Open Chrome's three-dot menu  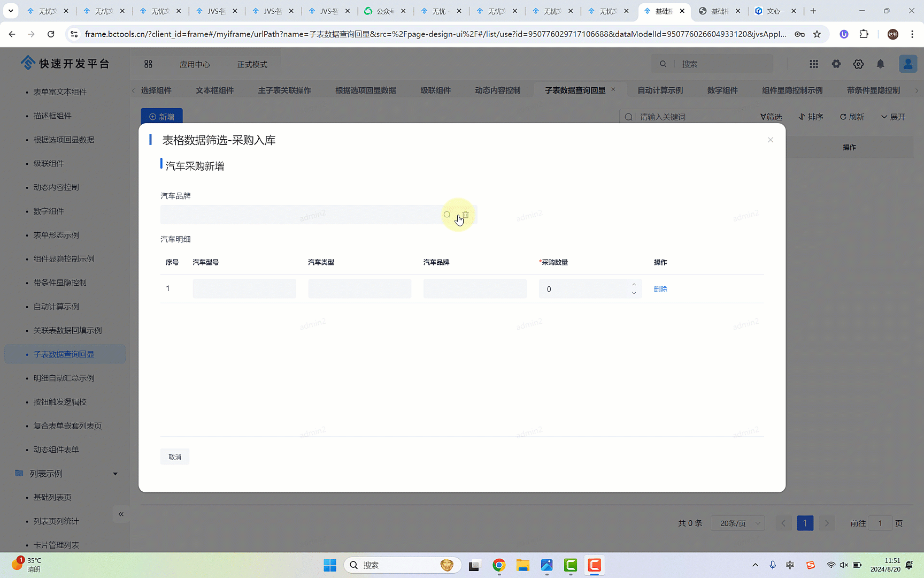pyautogui.click(x=912, y=34)
